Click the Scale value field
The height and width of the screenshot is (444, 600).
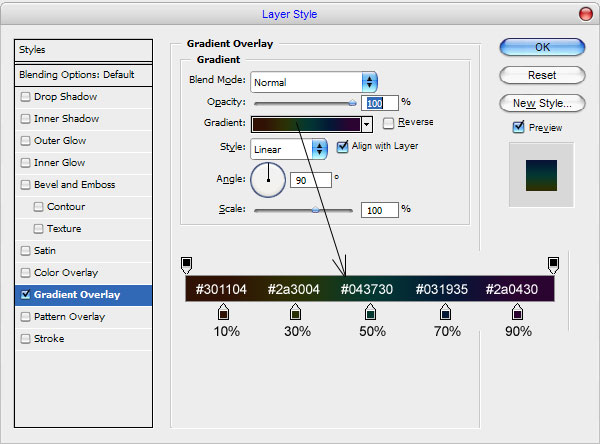[380, 210]
